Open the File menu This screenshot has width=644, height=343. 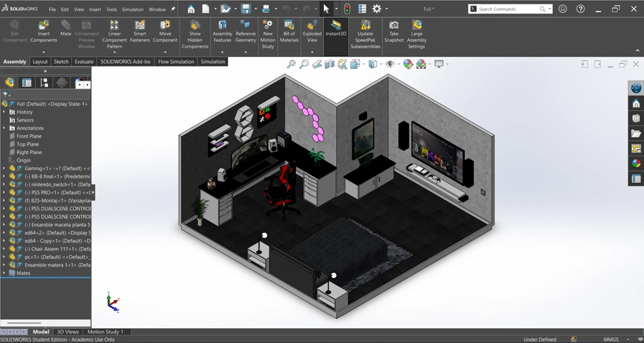point(52,9)
